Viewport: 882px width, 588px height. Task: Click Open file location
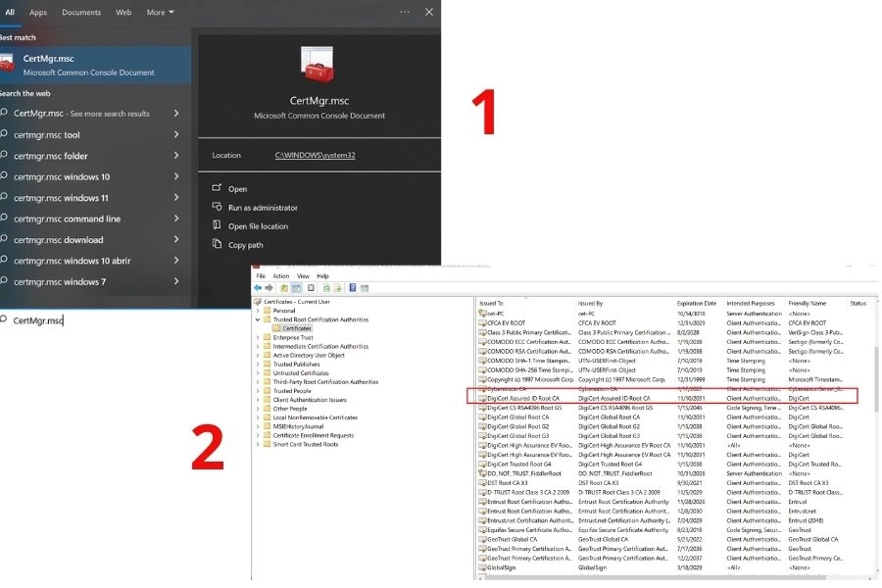tap(258, 226)
